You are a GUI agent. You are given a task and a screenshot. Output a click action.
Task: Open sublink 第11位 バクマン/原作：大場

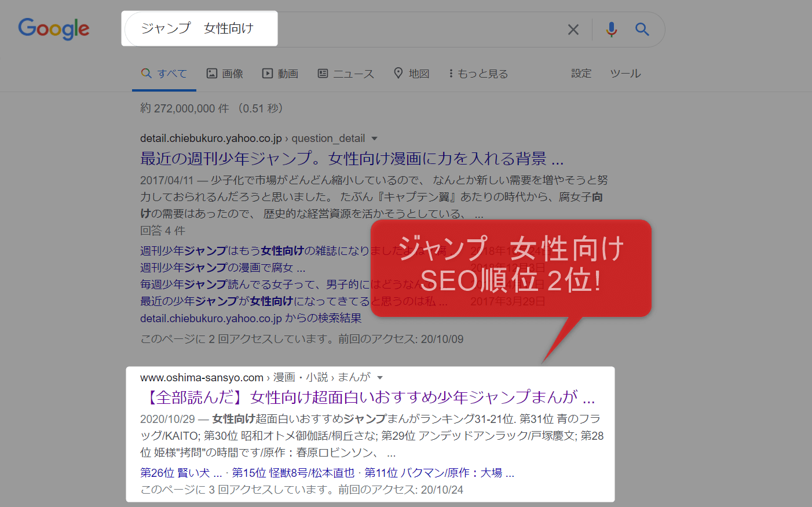click(439, 473)
